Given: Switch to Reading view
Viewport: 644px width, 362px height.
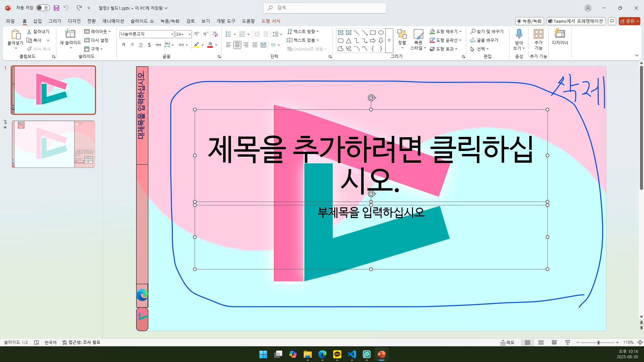Looking at the screenshot, I should [554, 343].
